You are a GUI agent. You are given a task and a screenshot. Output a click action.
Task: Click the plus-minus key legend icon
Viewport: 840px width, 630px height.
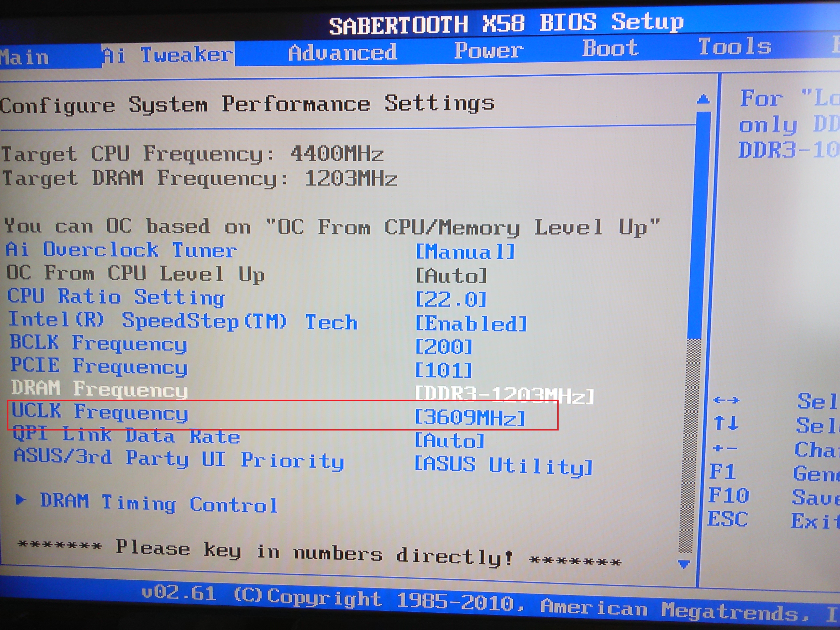tap(724, 448)
